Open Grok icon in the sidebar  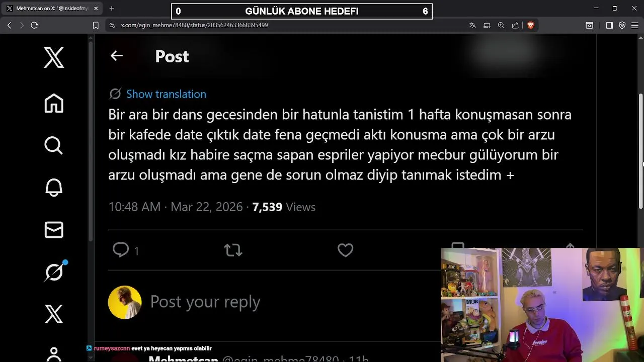tap(54, 272)
